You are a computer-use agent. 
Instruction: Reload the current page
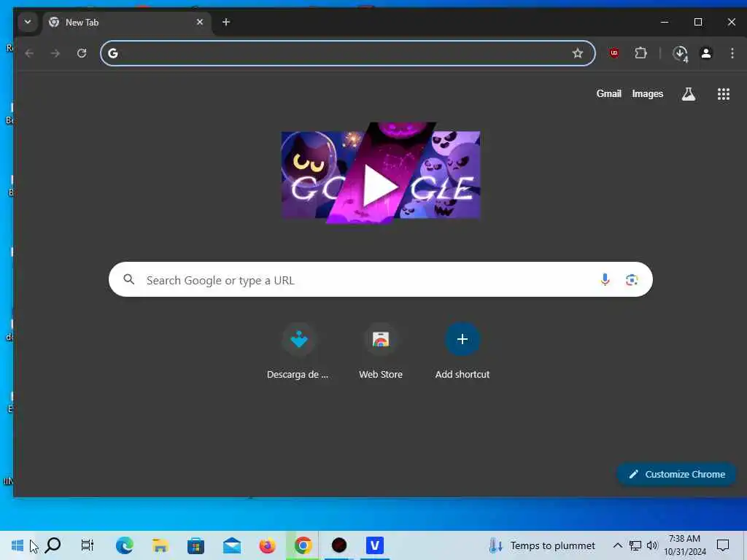pos(82,53)
